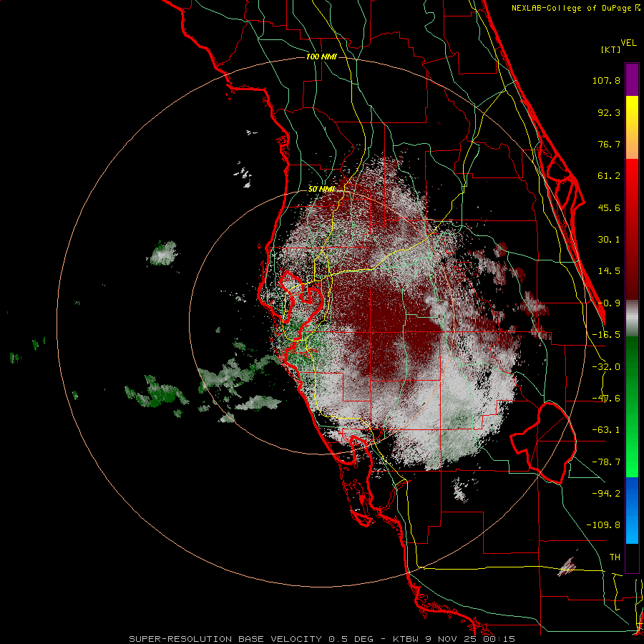The height and width of the screenshot is (644, 644).
Task: Click the 14.5 velocity scale value
Action: (x=609, y=271)
